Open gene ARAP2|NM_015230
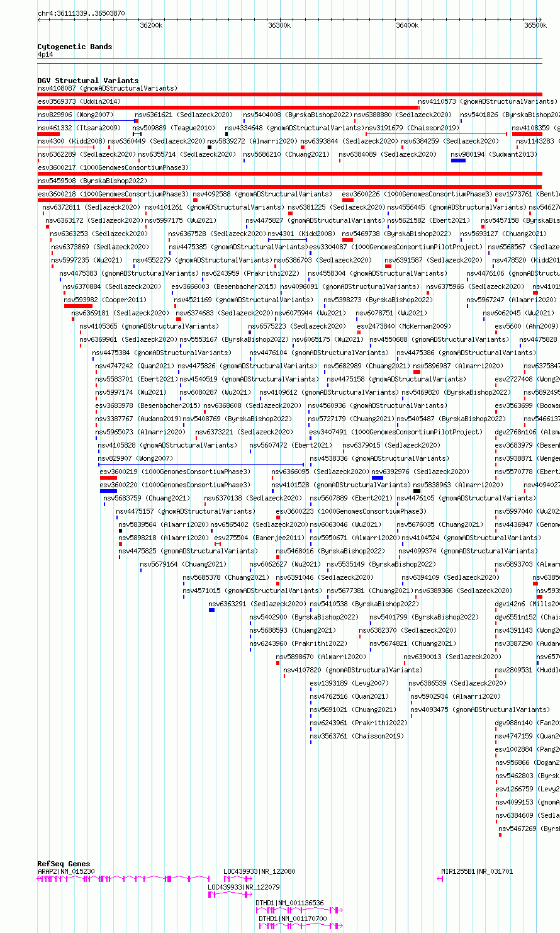Viewport: 560px width, 933px height. click(66, 871)
